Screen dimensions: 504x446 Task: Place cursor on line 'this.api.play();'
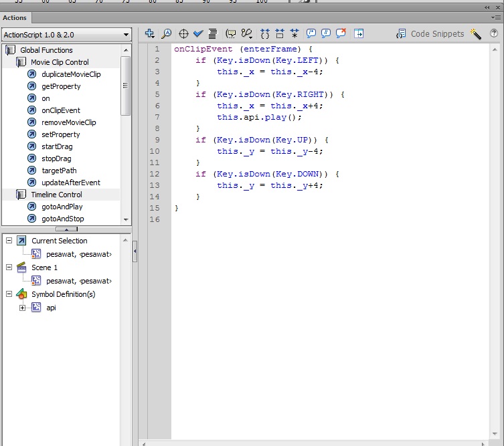[259, 117]
